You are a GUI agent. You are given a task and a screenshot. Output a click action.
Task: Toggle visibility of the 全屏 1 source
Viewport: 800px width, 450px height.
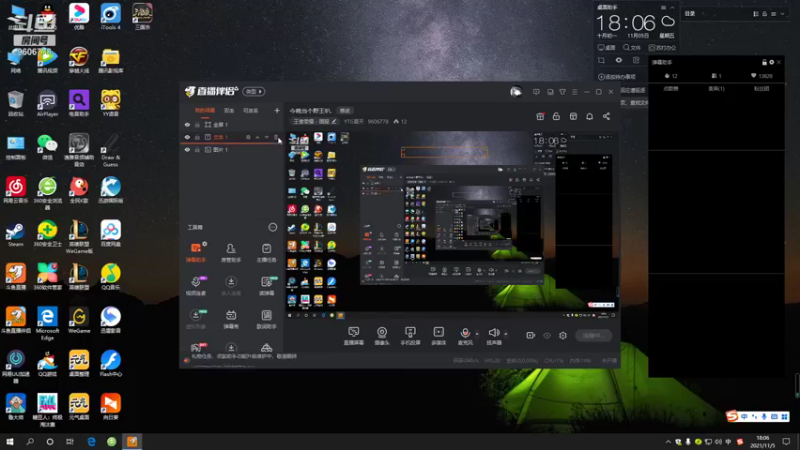pos(187,125)
